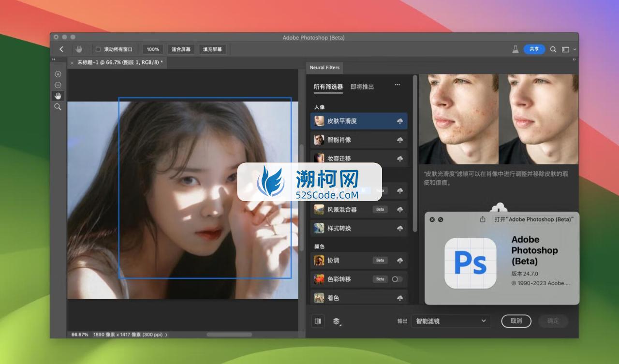Open the search magnifier in top bar
619x364 pixels.
tap(553, 49)
